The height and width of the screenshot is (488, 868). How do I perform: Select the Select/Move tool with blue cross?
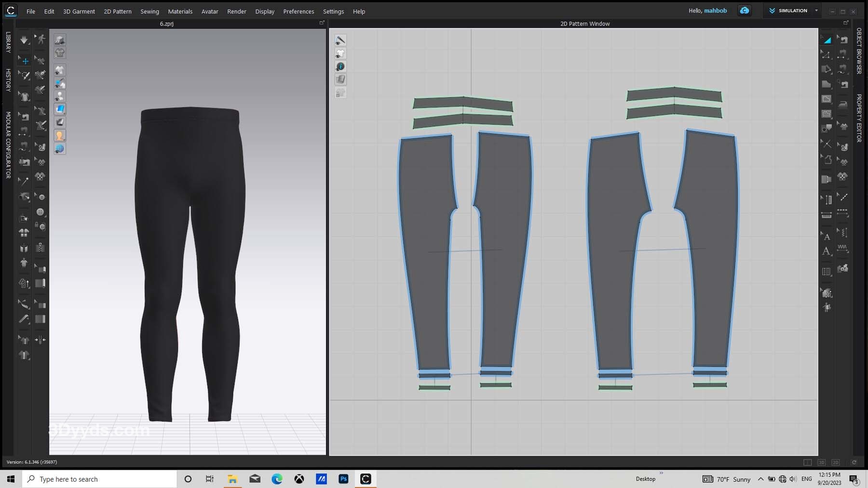pyautogui.click(x=25, y=61)
